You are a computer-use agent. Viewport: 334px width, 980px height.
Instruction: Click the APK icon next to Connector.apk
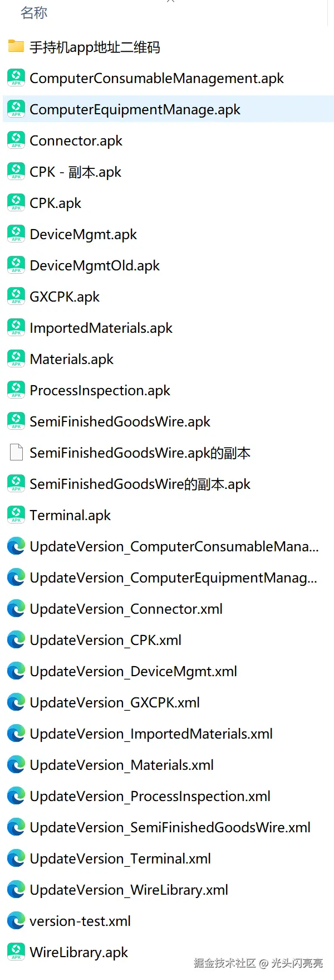pos(16,140)
